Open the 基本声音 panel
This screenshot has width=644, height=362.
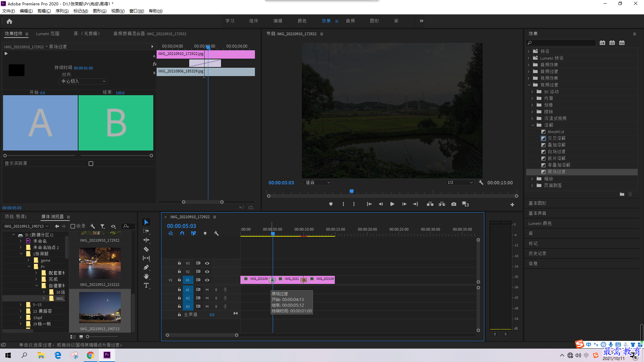pyautogui.click(x=537, y=214)
